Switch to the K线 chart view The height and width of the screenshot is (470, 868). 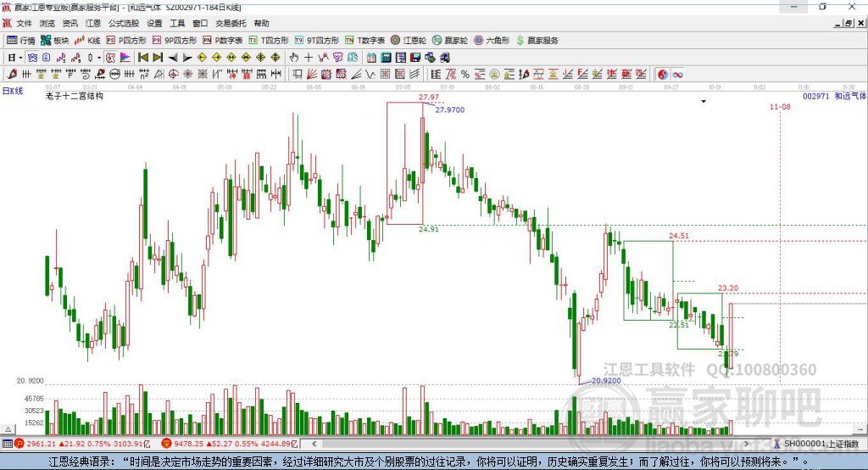coord(87,41)
